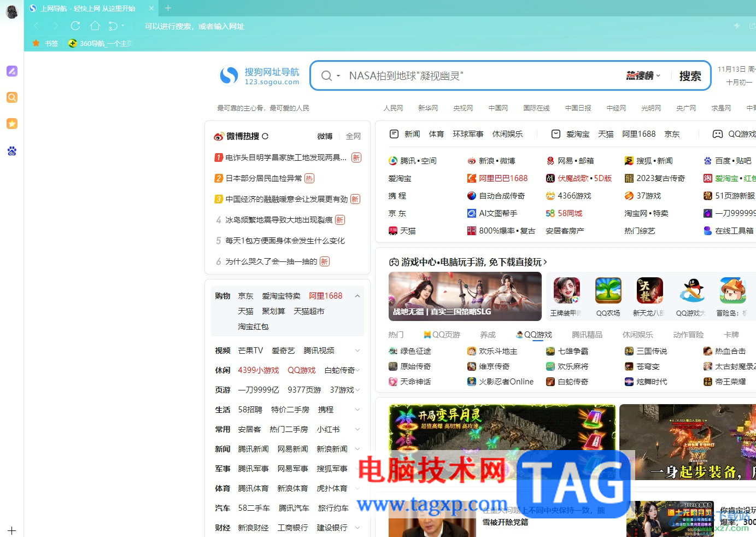Open 新浪•微博 site link

click(x=491, y=161)
